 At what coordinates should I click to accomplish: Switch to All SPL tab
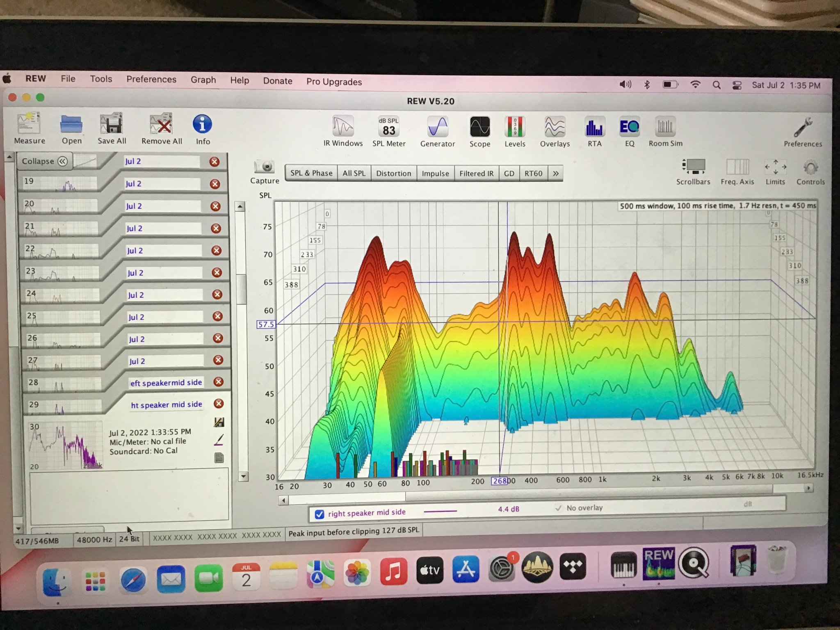[x=354, y=173]
